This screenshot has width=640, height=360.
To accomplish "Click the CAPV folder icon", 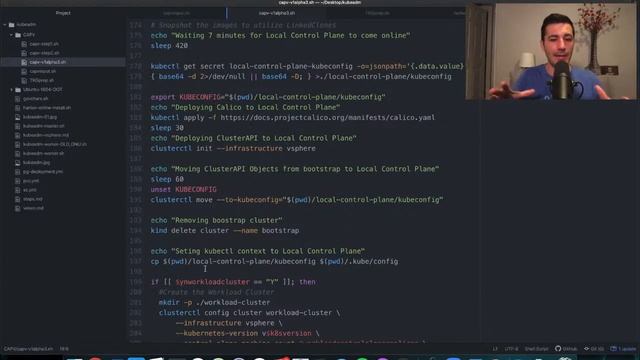I will (18, 35).
